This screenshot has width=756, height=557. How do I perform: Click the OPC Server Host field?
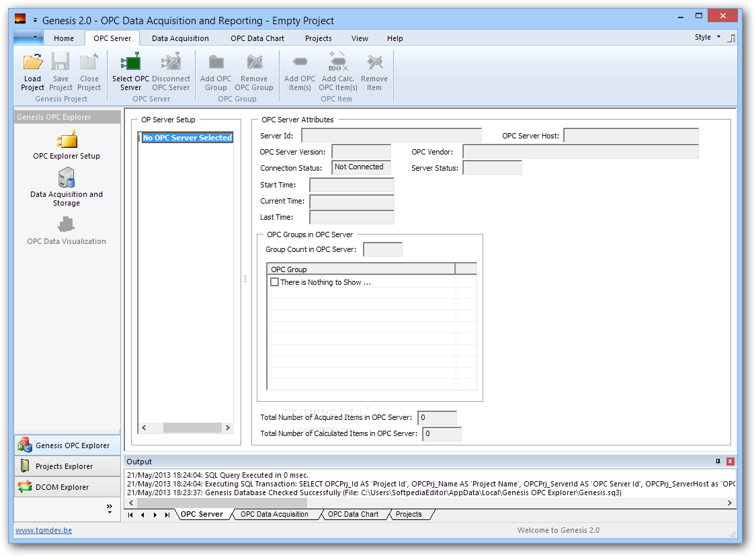tap(631, 136)
